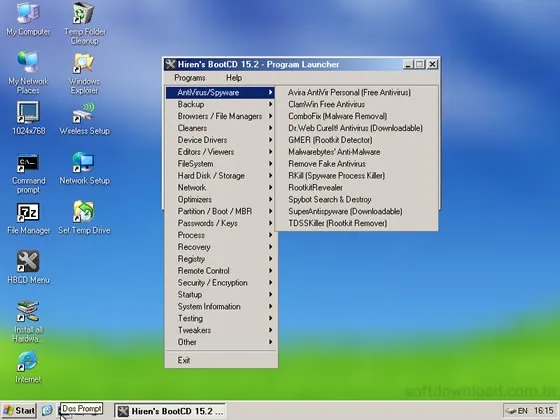Image resolution: width=560 pixels, height=420 pixels.
Task: Click the EN language indicator in tray
Action: (522, 411)
